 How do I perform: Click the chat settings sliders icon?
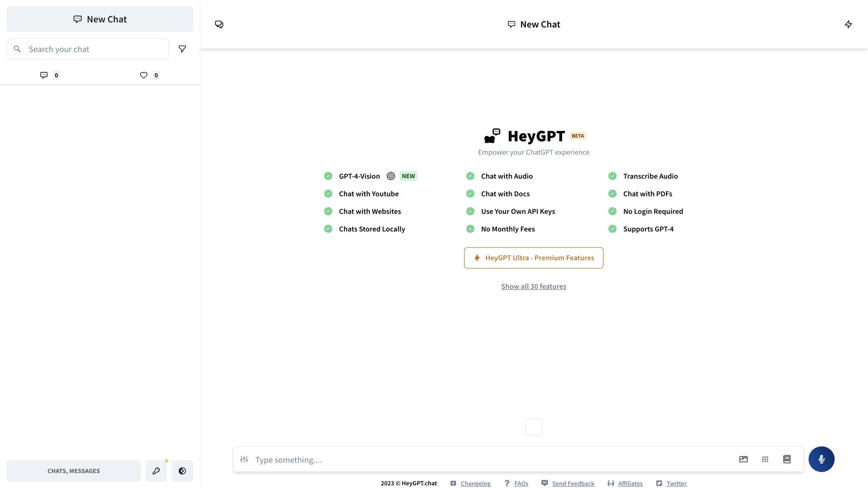click(244, 459)
